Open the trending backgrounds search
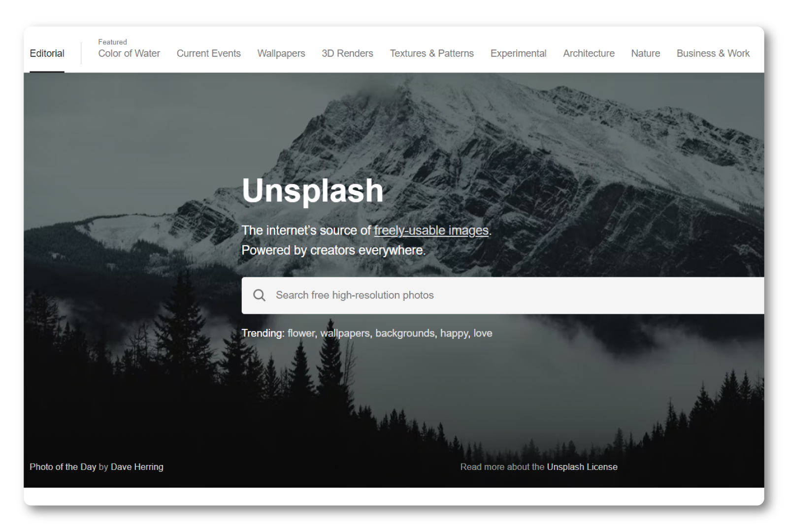This screenshot has height=532, width=788. coord(405,333)
